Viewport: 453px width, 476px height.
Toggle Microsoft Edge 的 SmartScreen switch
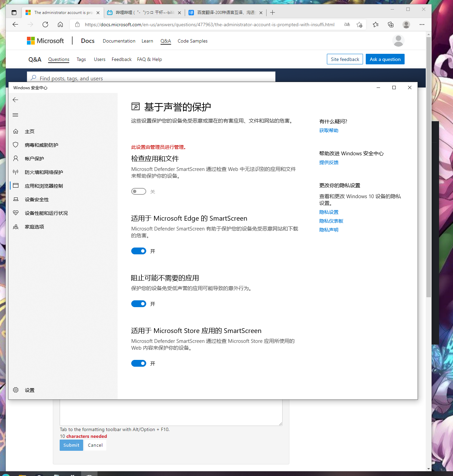139,251
